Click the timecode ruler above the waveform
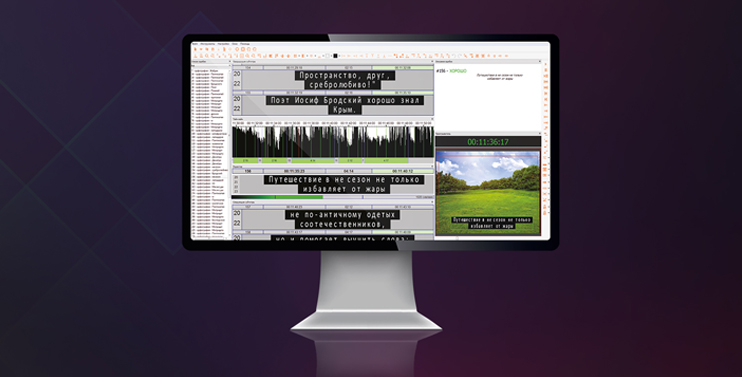 click(333, 123)
